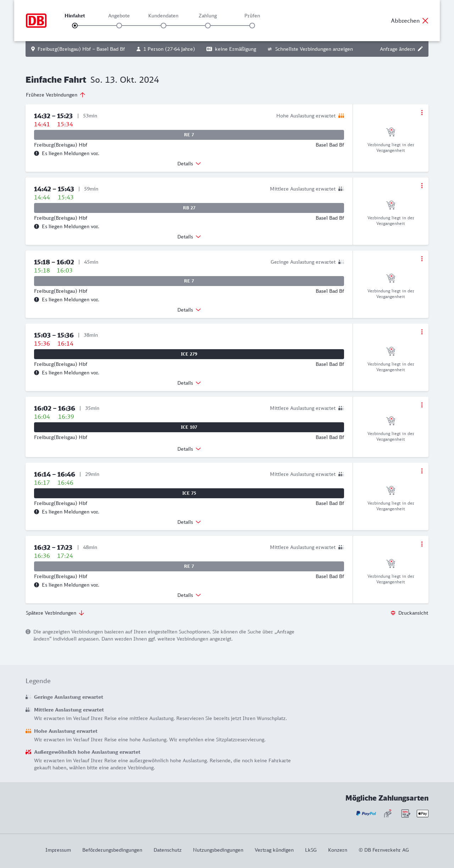Click the PayPal payment logo

click(366, 813)
